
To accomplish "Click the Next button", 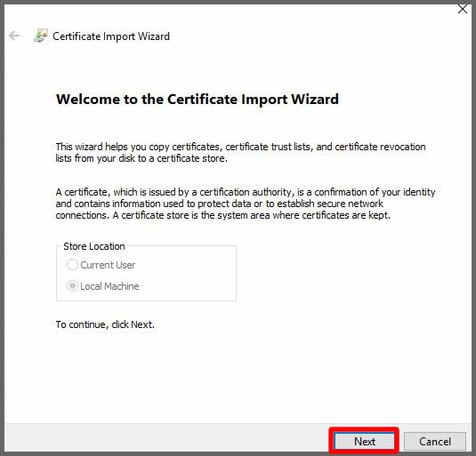I will pos(364,441).
